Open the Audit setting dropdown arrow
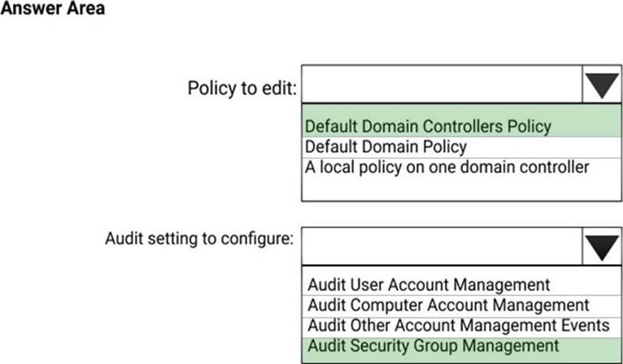623x364 pixels. 602,245
